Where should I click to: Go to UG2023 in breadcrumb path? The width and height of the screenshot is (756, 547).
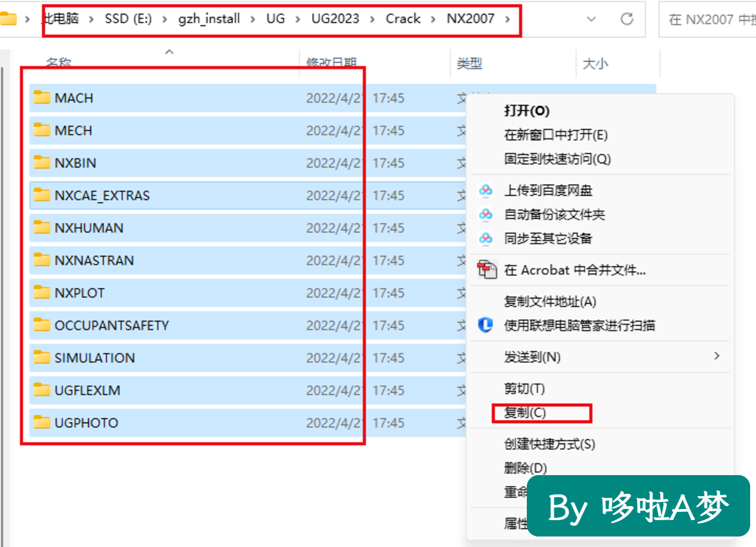coord(335,19)
